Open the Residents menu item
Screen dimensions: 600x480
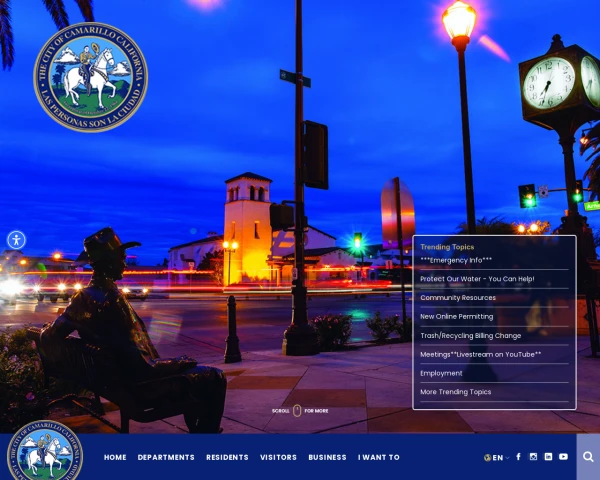click(x=227, y=457)
